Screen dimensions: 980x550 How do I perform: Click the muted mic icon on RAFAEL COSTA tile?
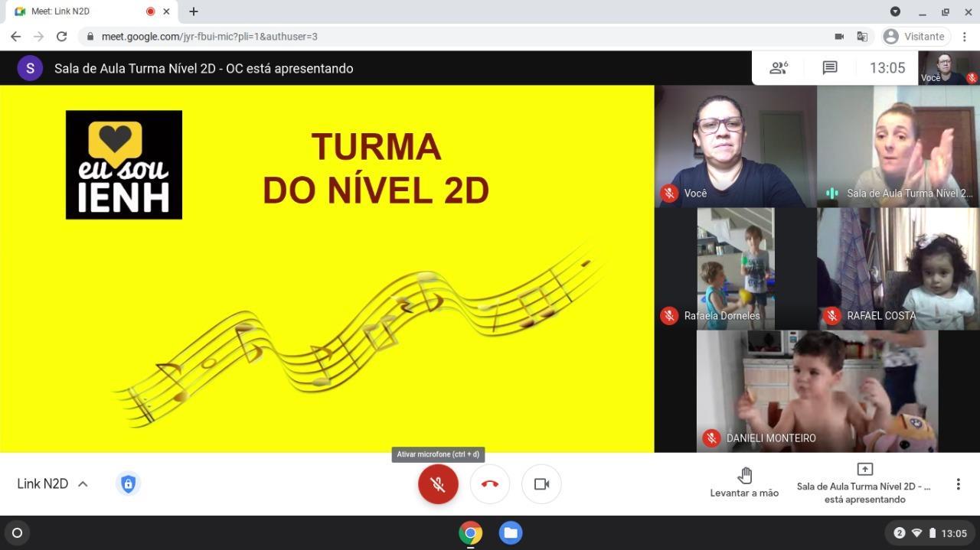[x=831, y=315]
